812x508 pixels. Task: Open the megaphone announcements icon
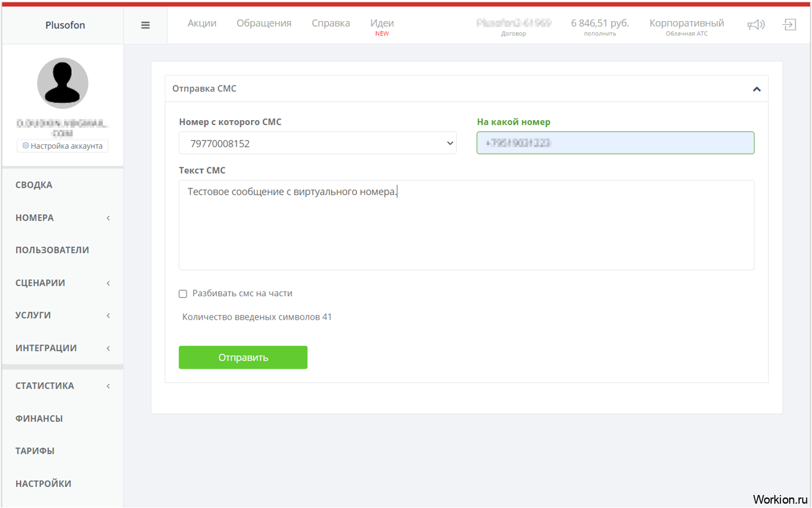tap(756, 25)
